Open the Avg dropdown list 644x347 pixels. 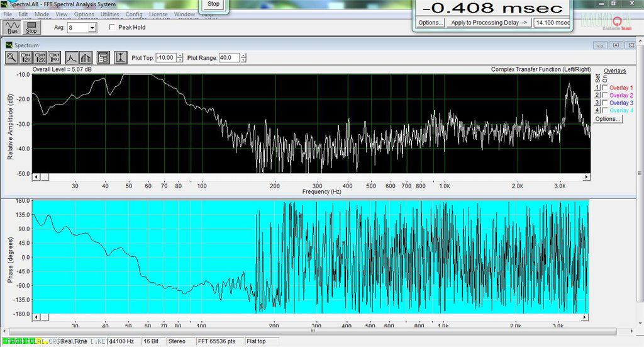click(92, 28)
